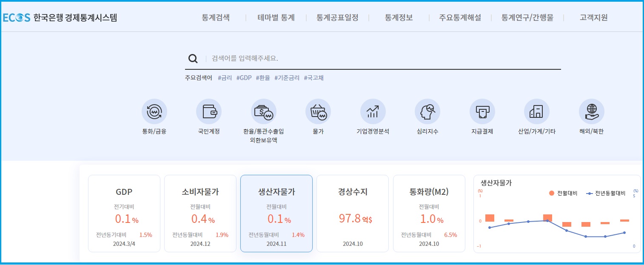Open the 기업경영분석 analysis icon

[373, 111]
